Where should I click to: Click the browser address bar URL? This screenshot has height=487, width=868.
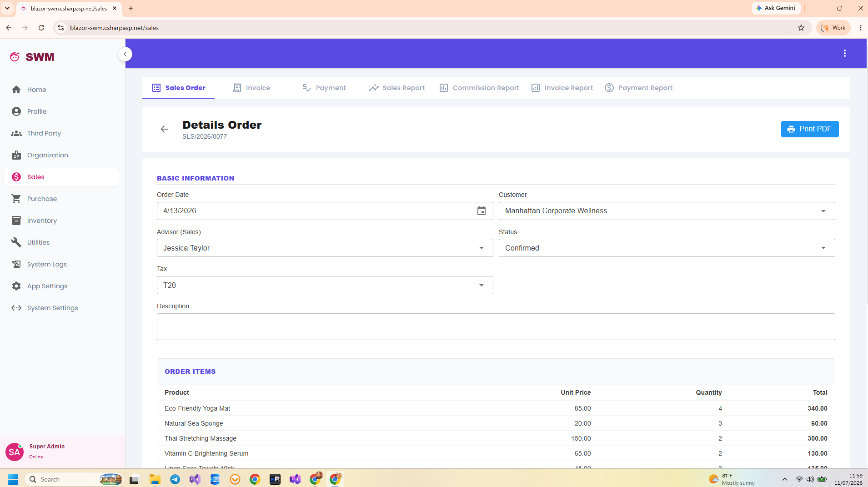pyautogui.click(x=114, y=28)
